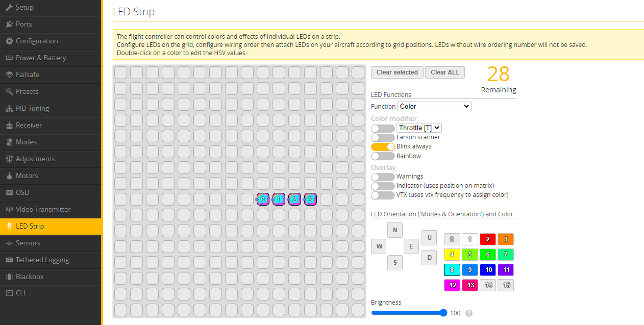
Task: Click the Blackbox icon in sidebar
Action: [x=9, y=277]
